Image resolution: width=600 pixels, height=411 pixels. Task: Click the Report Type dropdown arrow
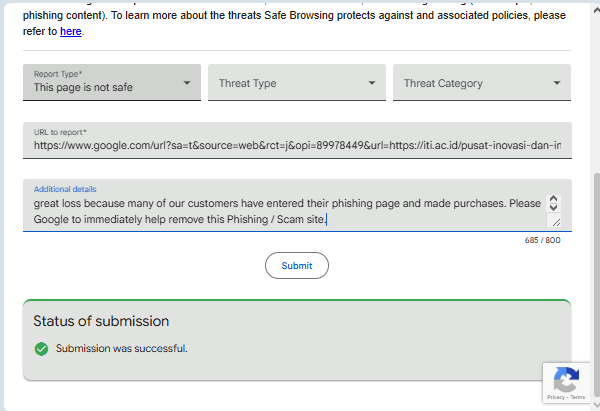187,83
